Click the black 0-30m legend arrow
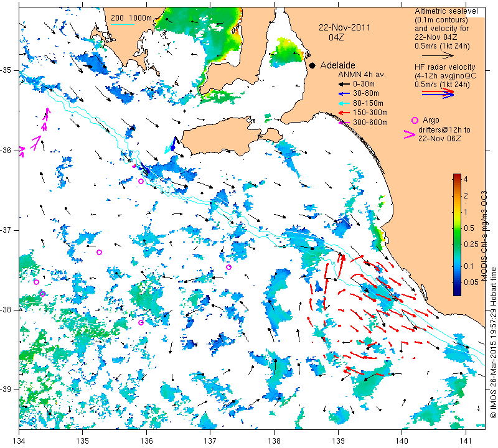This screenshot has width=498, height=448. [344, 84]
